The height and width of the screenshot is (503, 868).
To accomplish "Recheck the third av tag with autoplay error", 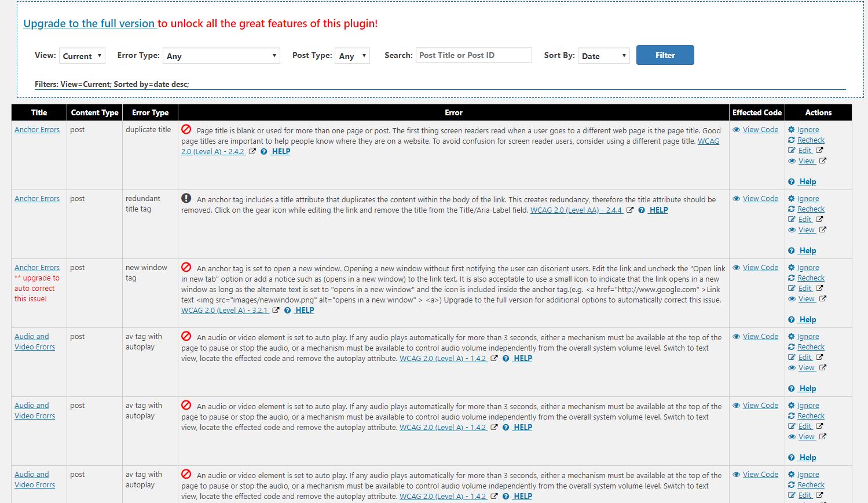I will click(x=811, y=485).
